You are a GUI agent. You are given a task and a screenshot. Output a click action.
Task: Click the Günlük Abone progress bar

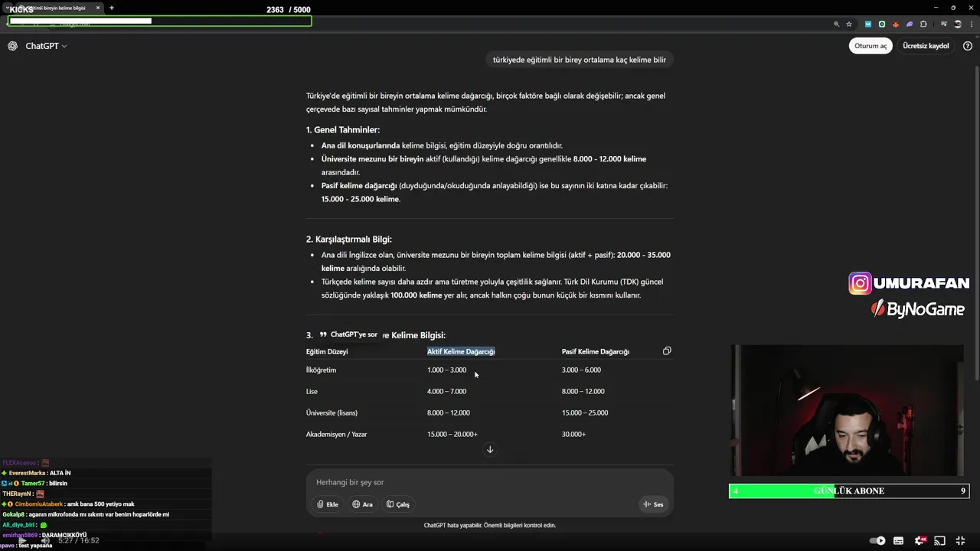click(x=848, y=491)
